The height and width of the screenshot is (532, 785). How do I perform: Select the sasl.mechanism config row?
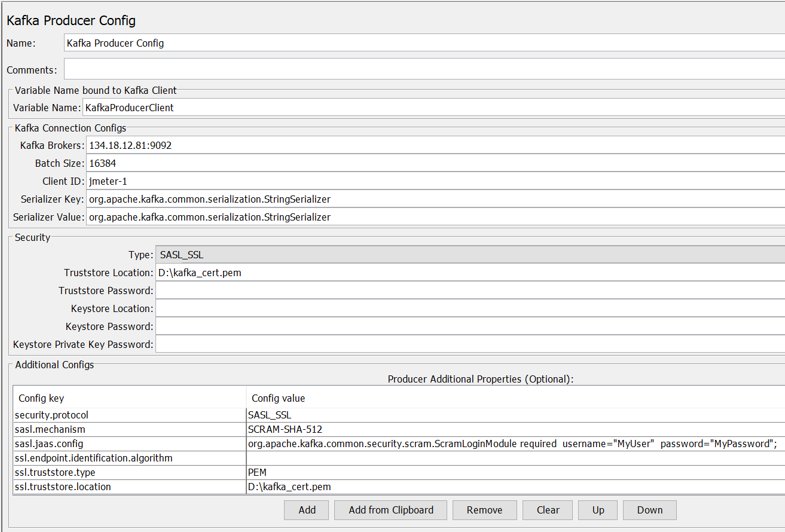[x=120, y=429]
